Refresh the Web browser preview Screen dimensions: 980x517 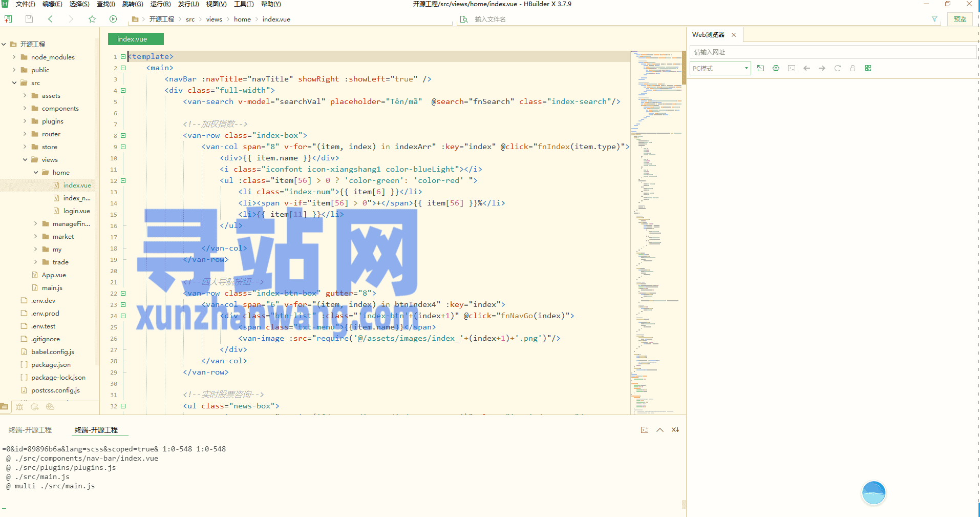click(x=837, y=68)
